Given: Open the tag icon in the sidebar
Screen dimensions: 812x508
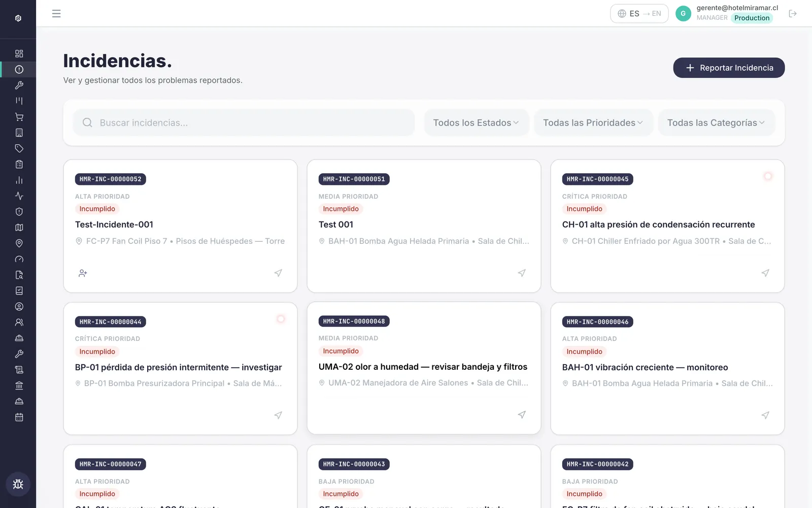Looking at the screenshot, I should pyautogui.click(x=19, y=148).
